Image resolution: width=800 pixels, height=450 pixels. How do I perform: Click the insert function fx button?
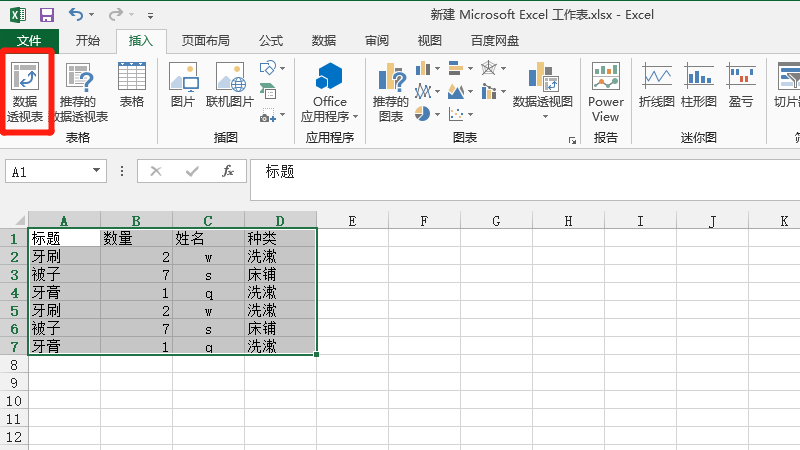pos(227,171)
